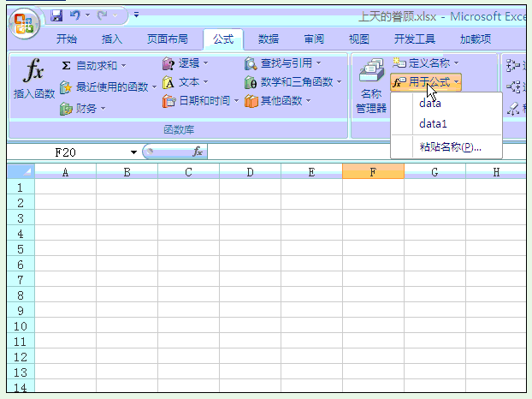
Task: Open the 文本 function book icon
Action: pyautogui.click(x=168, y=82)
